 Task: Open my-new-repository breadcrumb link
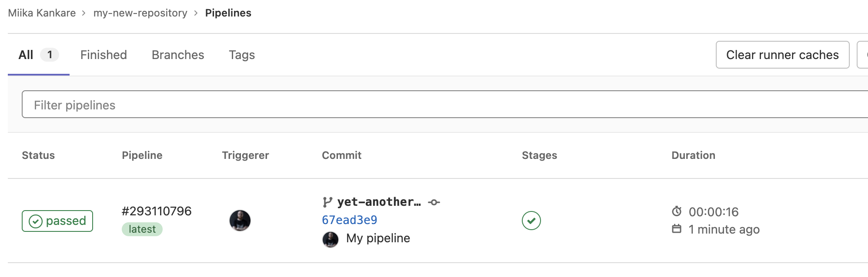pos(140,13)
